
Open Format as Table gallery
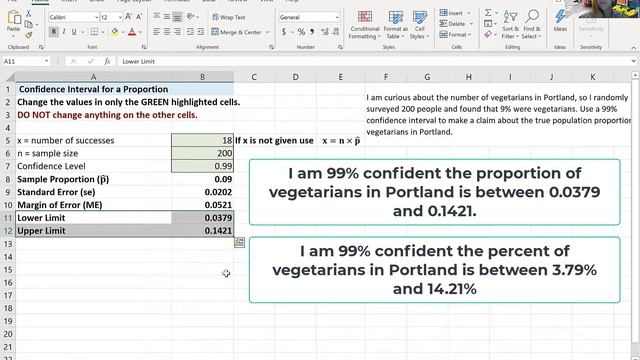click(396, 25)
